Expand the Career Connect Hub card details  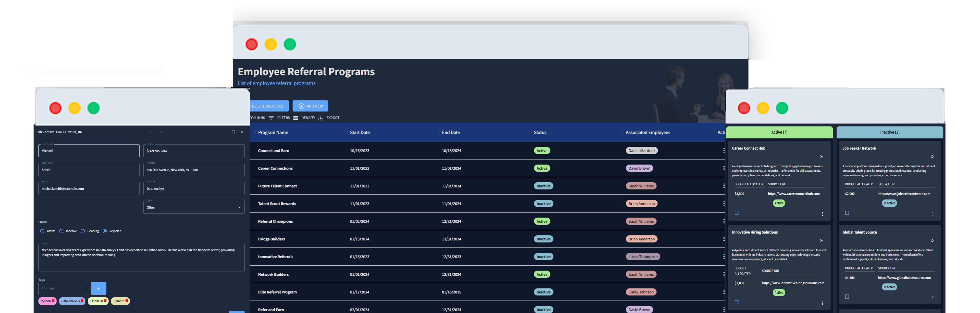click(821, 156)
